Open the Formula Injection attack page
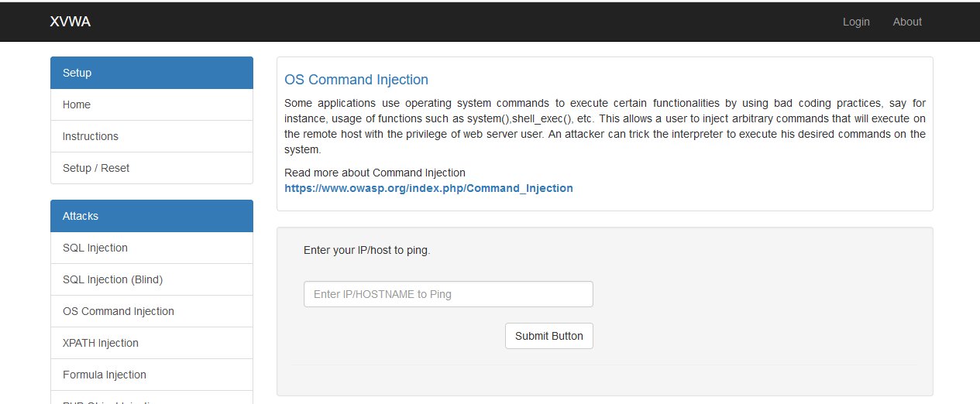The image size is (980, 404). point(152,375)
